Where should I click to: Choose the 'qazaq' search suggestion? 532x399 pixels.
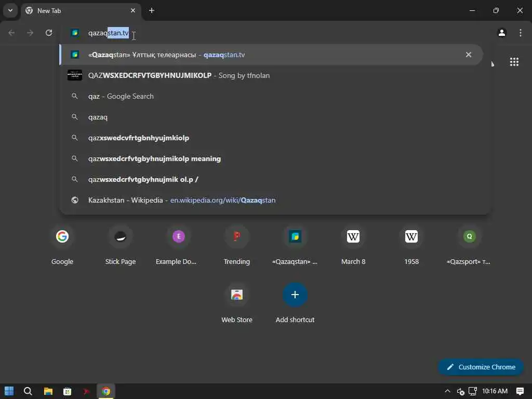click(x=271, y=117)
